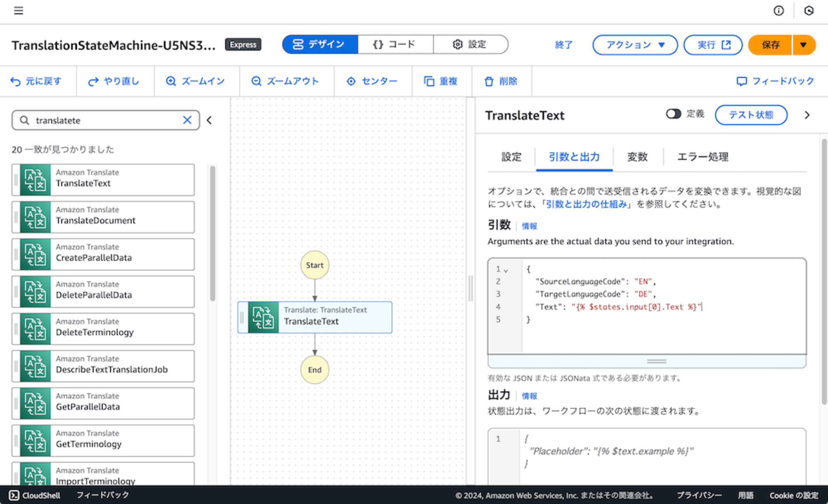The image size is (828, 504).
Task: Click the 保存 save button
Action: pos(770,45)
